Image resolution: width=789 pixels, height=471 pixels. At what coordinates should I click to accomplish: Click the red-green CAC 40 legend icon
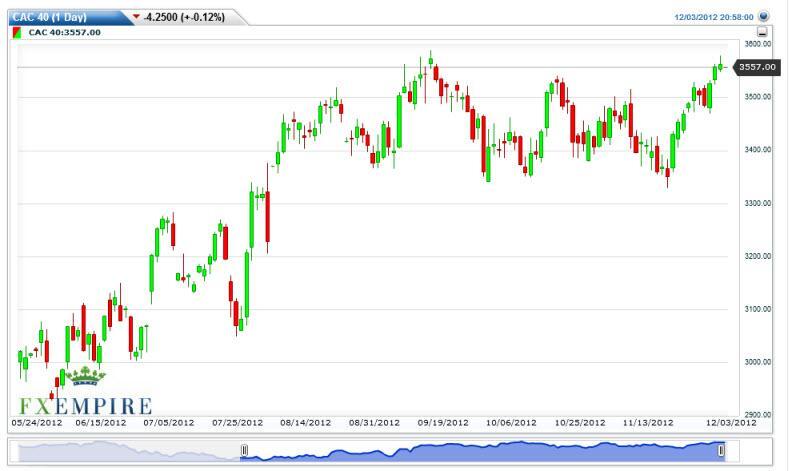coord(17,32)
